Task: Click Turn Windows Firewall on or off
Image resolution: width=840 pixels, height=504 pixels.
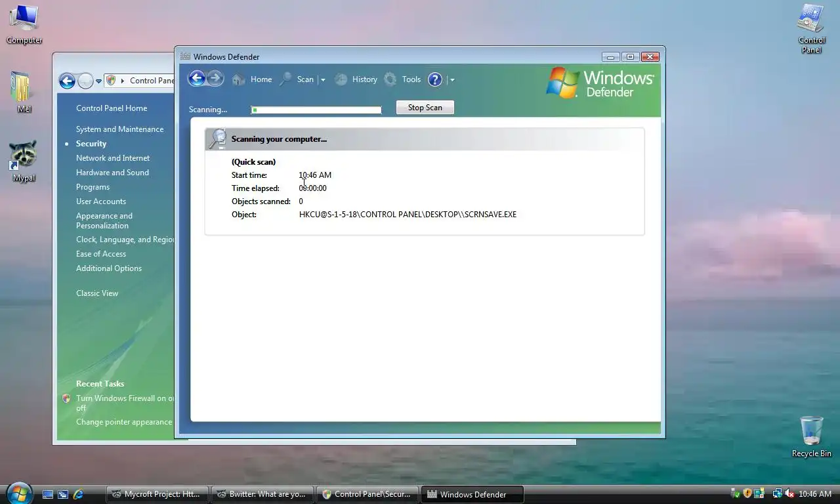Action: click(125, 403)
